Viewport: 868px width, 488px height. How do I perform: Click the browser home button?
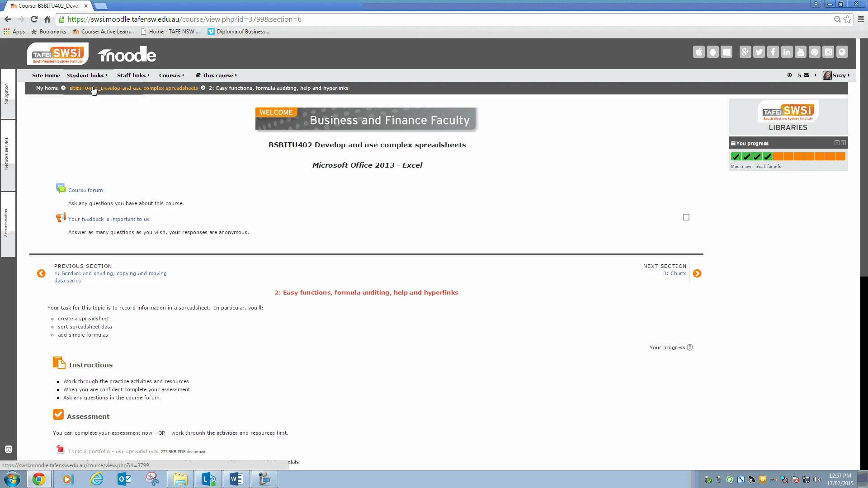pyautogui.click(x=47, y=19)
